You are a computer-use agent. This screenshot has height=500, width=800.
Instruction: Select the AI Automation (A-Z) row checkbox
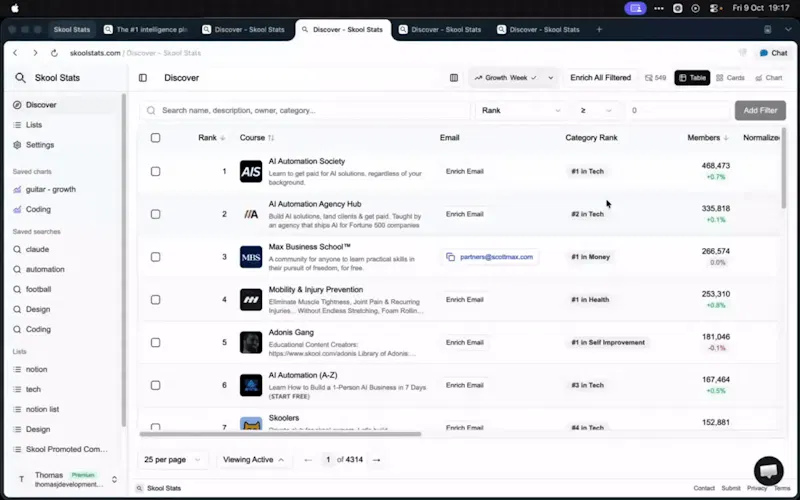(156, 385)
